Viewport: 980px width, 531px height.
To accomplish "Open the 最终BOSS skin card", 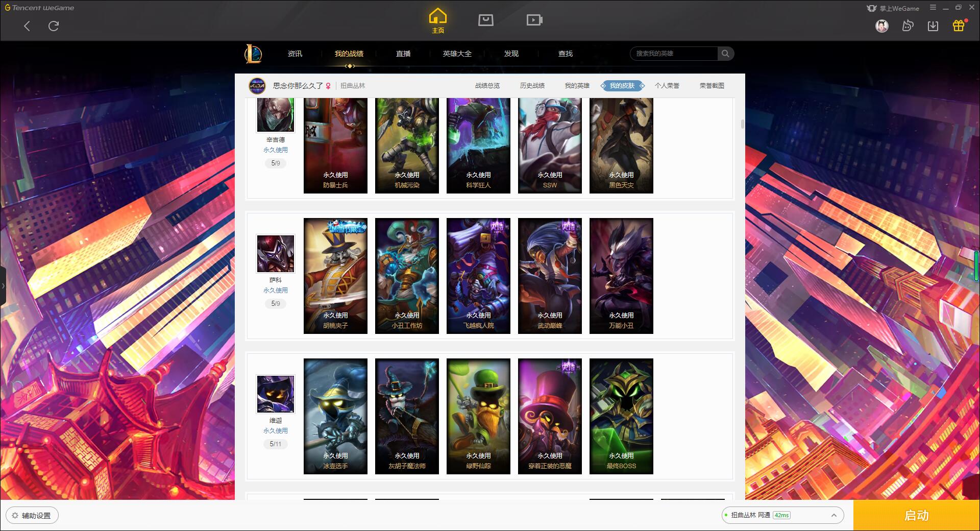I will coord(621,416).
